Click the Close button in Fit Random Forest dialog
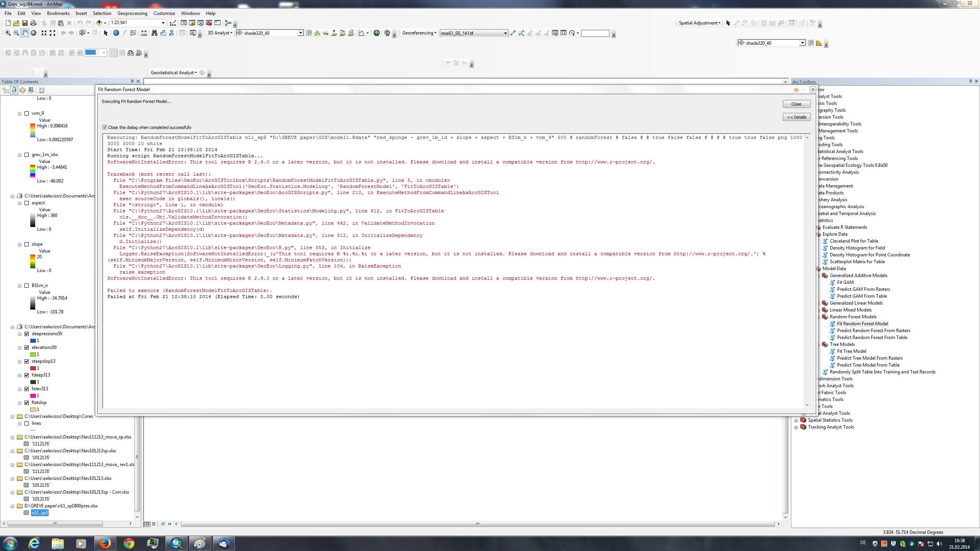The width and height of the screenshot is (980, 551). point(796,104)
